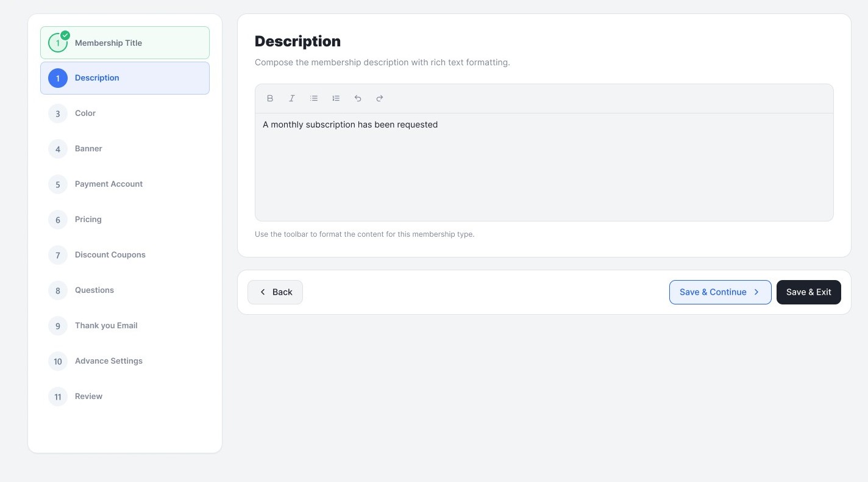Click the left chevron on Back button
868x482 pixels.
263,292
